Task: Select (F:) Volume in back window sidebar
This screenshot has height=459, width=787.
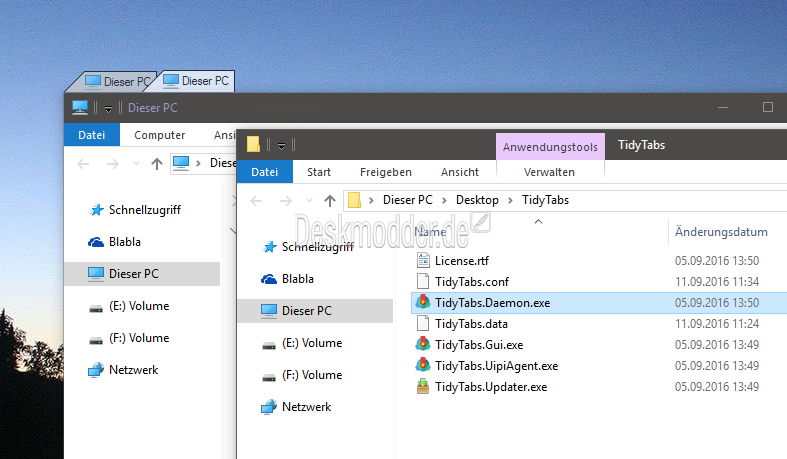Action: pyautogui.click(x=139, y=338)
